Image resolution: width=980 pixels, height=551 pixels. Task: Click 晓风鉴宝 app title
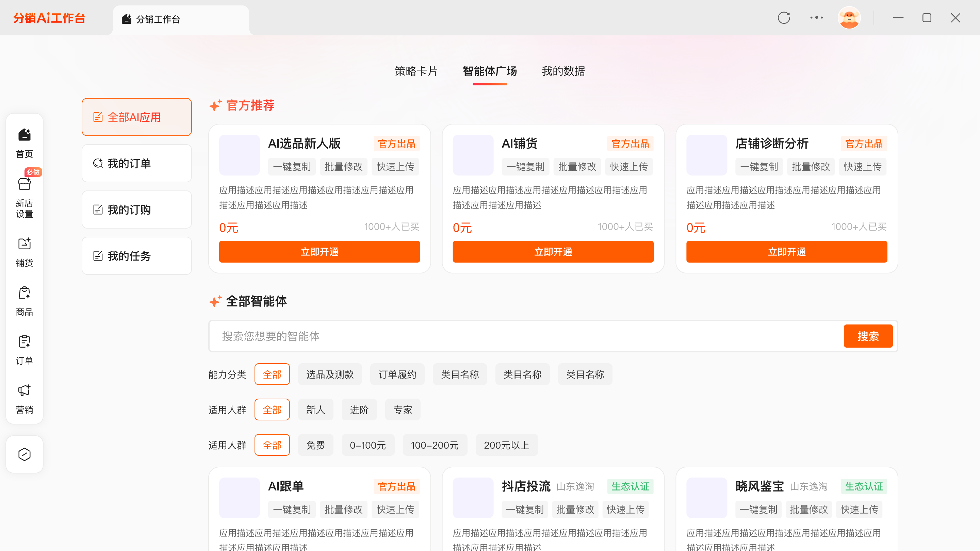tap(759, 486)
